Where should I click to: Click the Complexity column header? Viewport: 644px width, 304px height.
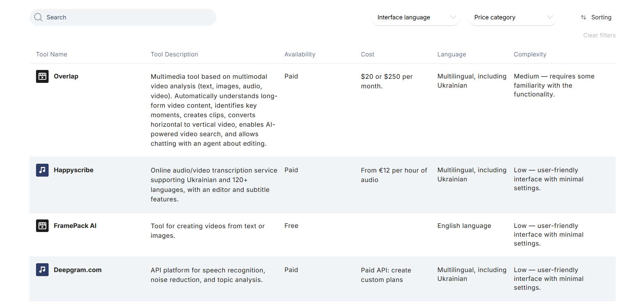click(x=530, y=54)
